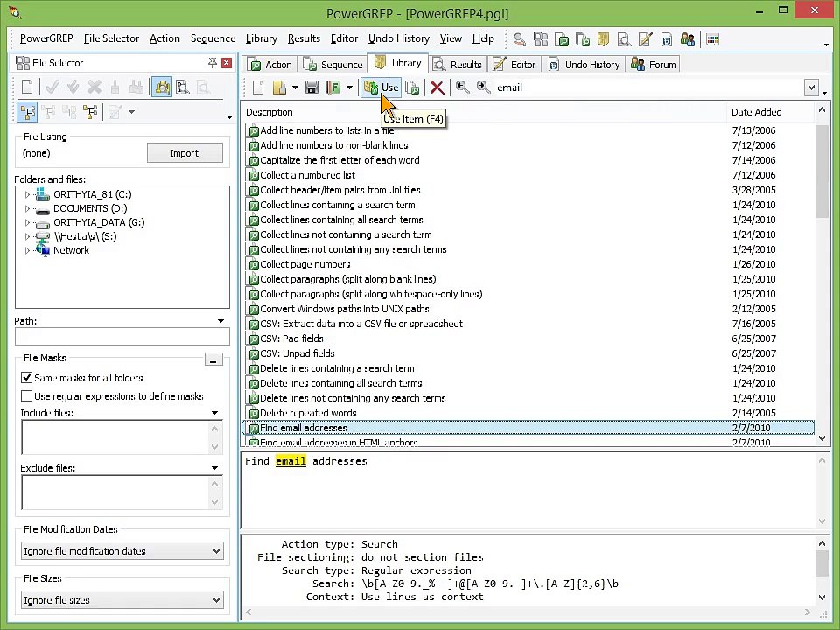Click the Import button
840x630 pixels.
pyautogui.click(x=185, y=153)
